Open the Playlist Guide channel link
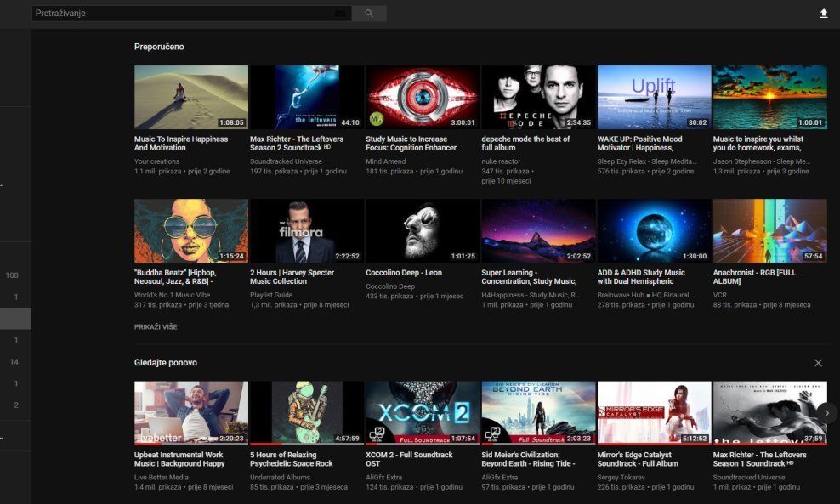This screenshot has height=504, width=840. [x=271, y=295]
